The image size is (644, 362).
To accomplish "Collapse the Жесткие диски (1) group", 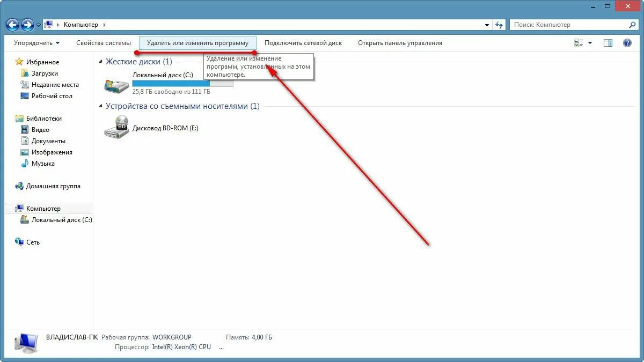I will click(101, 62).
